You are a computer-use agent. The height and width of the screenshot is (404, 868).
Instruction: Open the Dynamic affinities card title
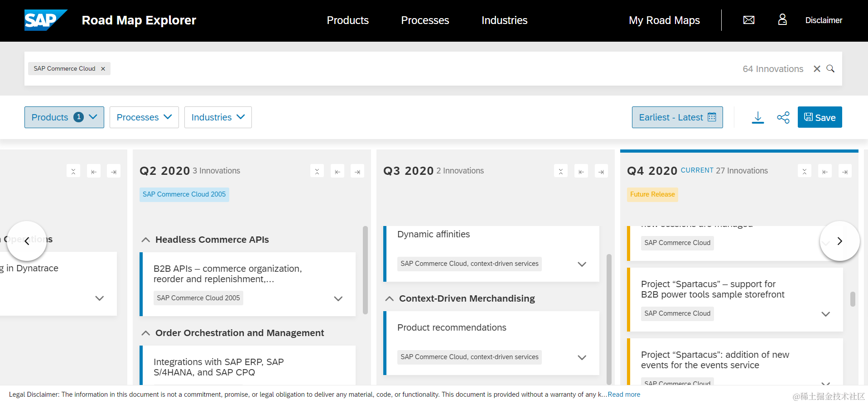pos(434,234)
